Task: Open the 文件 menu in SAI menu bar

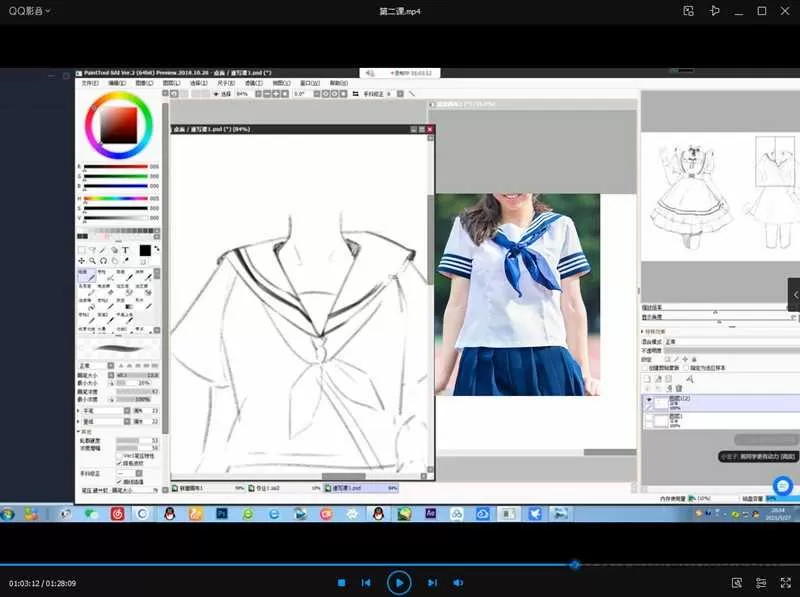Action: 89,83
